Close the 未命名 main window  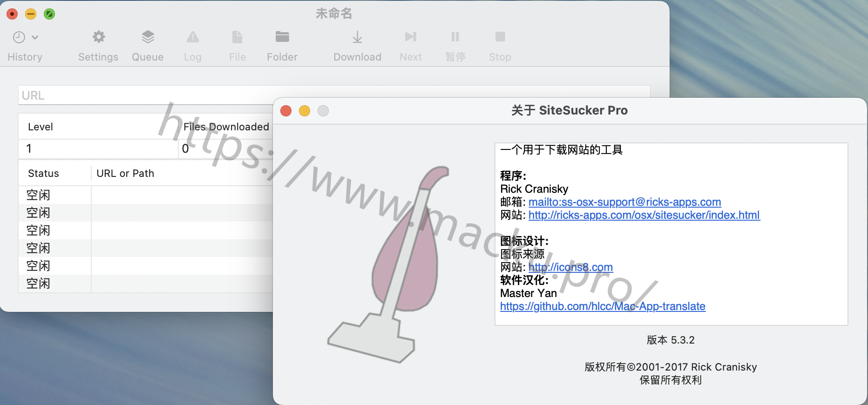point(12,14)
